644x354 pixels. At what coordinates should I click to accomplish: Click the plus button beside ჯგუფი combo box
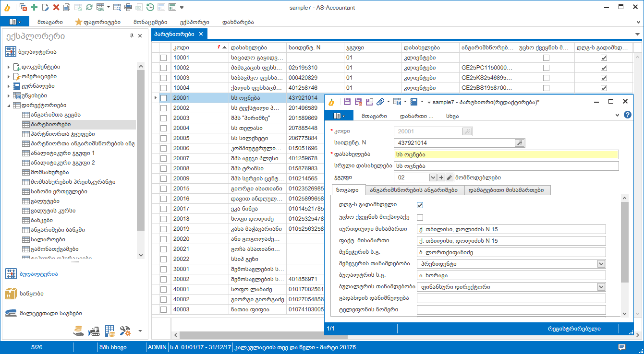click(441, 177)
